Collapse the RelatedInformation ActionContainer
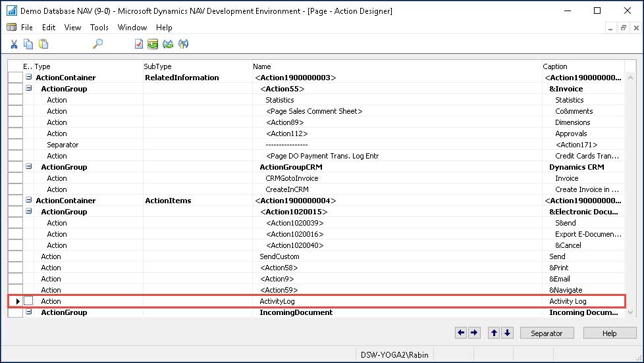Viewport: 644px width, 363px height. [x=29, y=77]
